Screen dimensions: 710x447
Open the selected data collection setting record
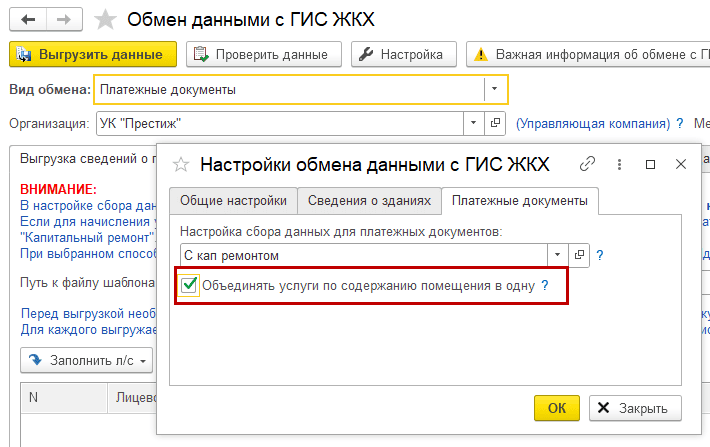point(579,255)
